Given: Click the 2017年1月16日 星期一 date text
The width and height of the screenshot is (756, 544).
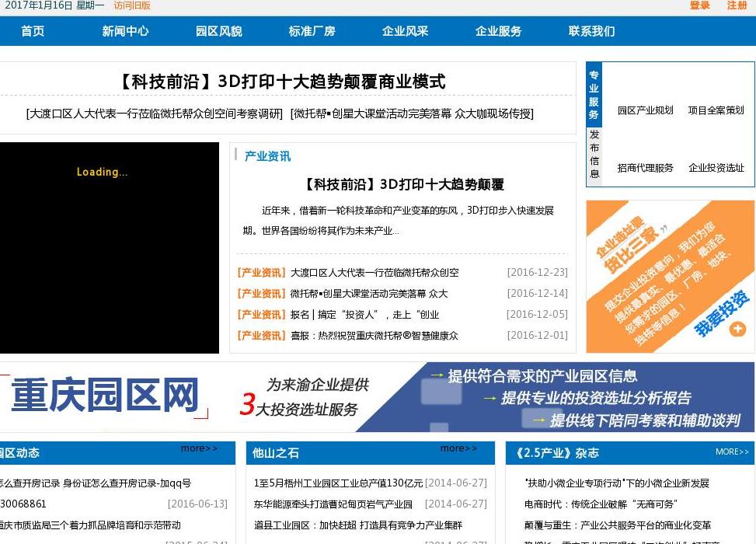Looking at the screenshot, I should tap(54, 5).
